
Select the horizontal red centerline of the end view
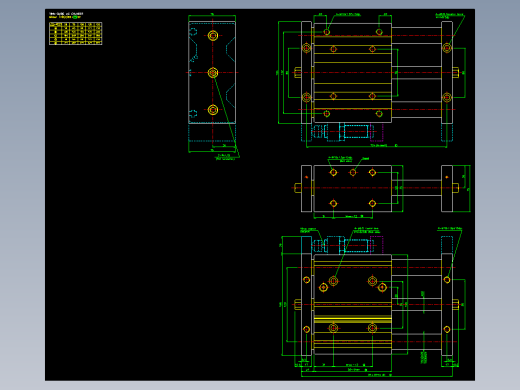[212, 72]
